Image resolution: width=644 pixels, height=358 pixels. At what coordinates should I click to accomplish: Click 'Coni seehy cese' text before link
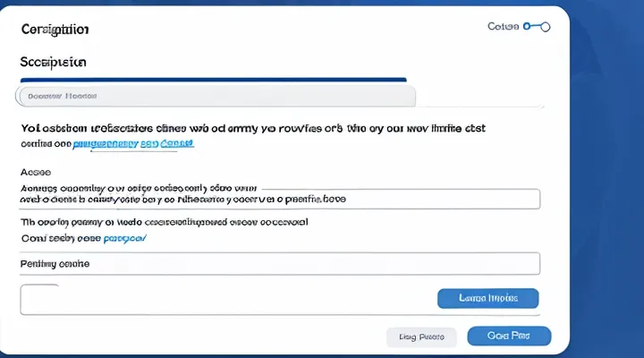click(61, 239)
